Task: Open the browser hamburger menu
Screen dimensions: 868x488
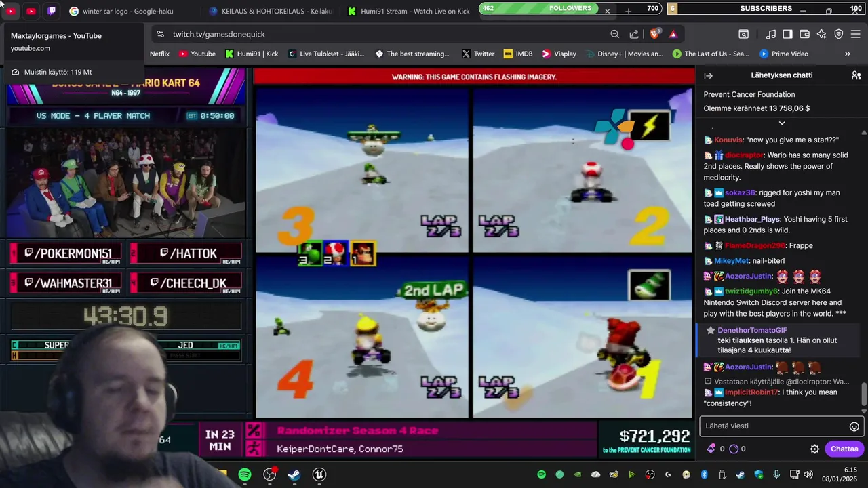Action: pyautogui.click(x=855, y=34)
